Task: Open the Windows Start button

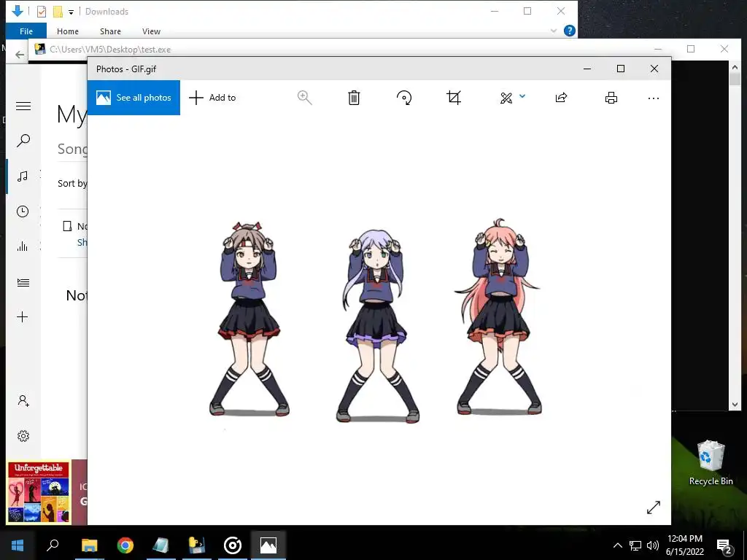Action: coord(18,545)
